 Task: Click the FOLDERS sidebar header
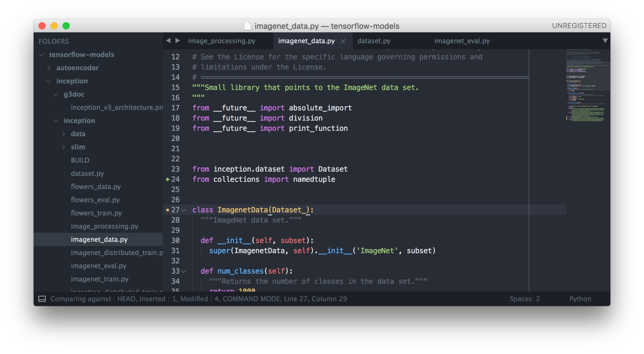tap(54, 41)
